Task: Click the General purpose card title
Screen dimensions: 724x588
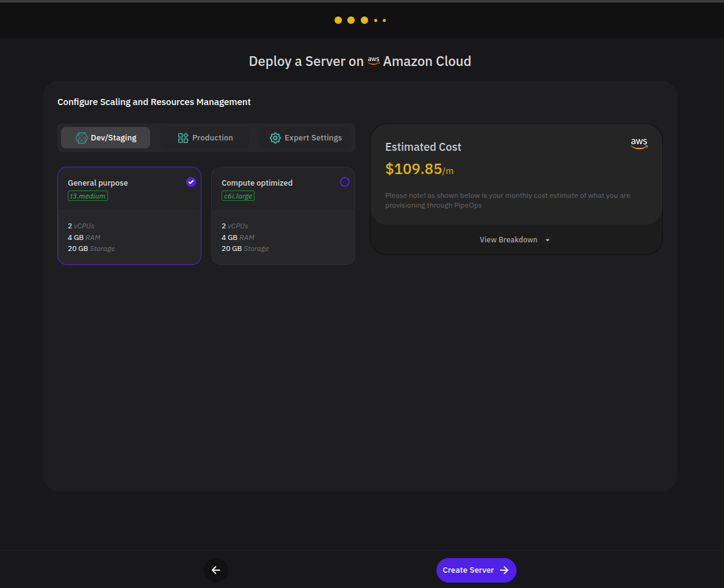Action: coord(98,183)
